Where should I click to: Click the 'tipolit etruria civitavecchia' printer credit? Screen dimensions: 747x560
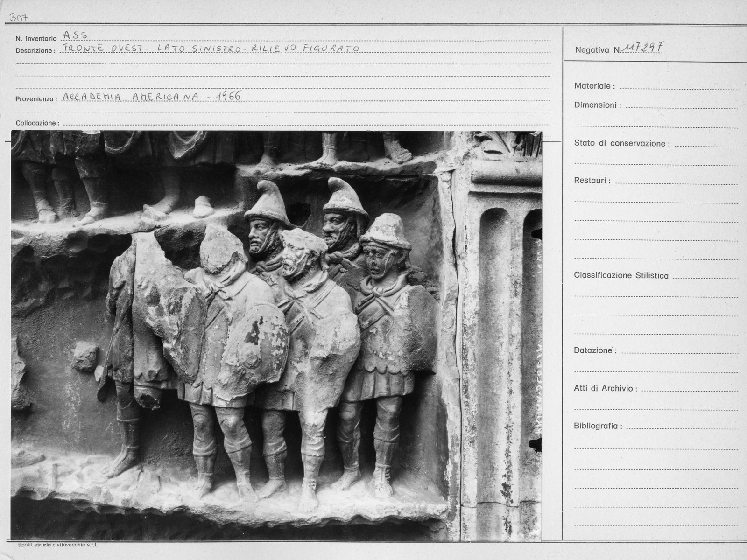tap(58, 545)
